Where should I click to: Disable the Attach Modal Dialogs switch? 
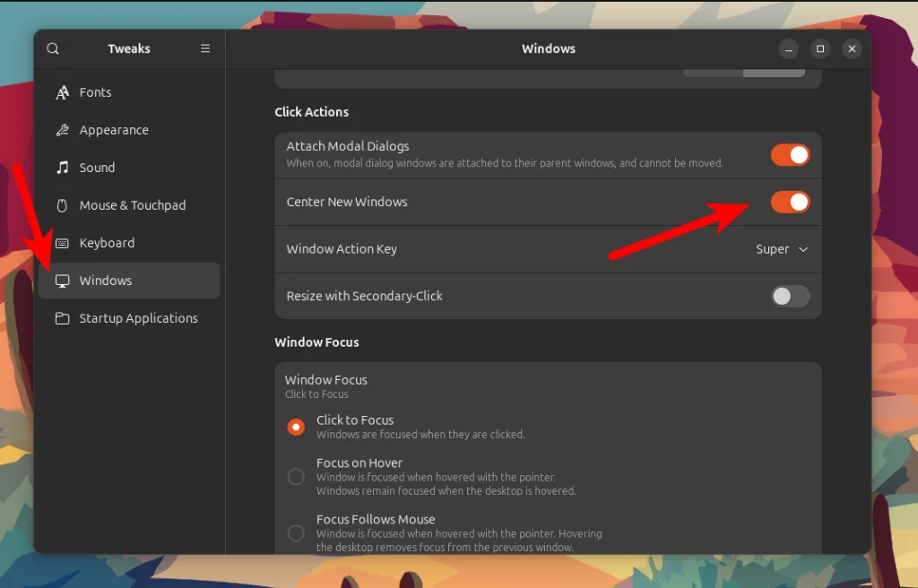[790, 155]
